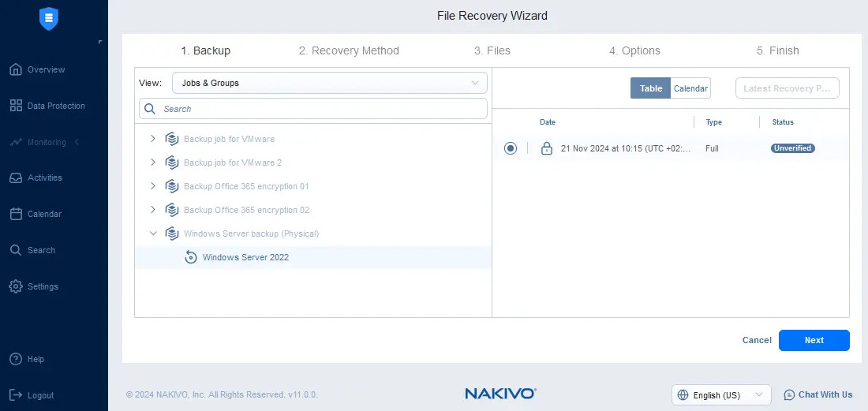Cancel the File Recovery Wizard
Image resolution: width=868 pixels, height=411 pixels.
click(x=757, y=340)
